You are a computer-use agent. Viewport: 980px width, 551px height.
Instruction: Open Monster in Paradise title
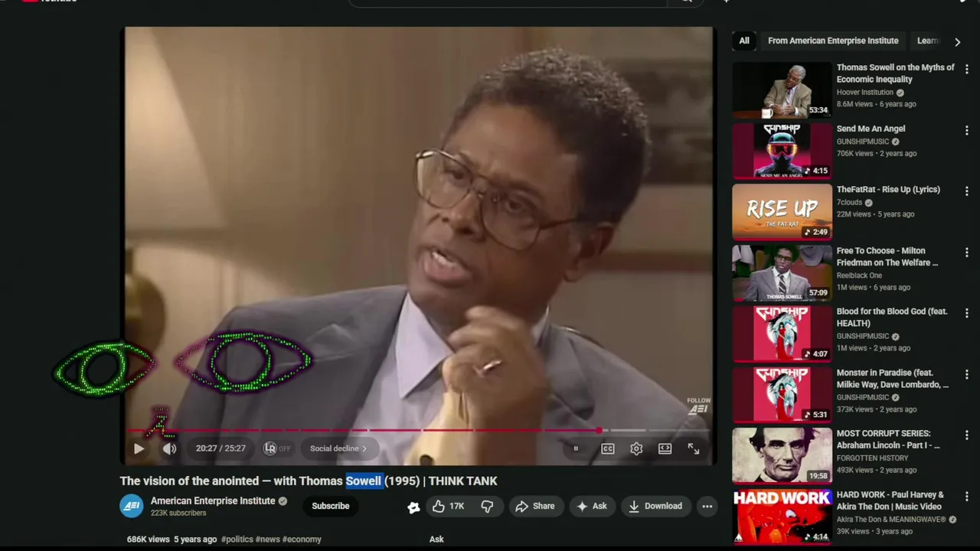[892, 379]
